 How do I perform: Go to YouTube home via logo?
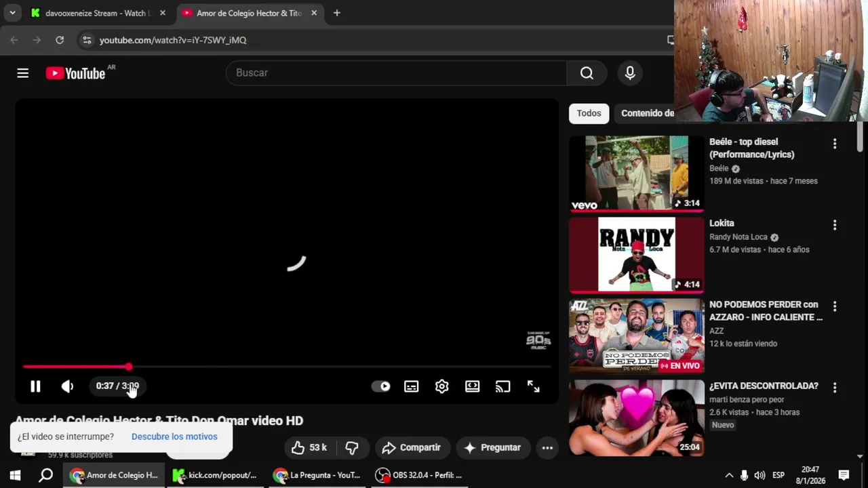[x=75, y=73]
